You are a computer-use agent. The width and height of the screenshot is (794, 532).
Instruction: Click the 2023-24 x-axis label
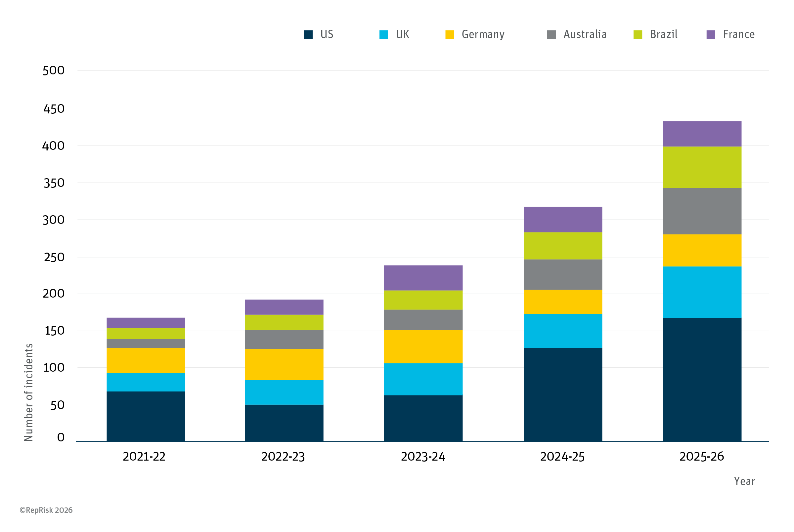click(x=423, y=457)
